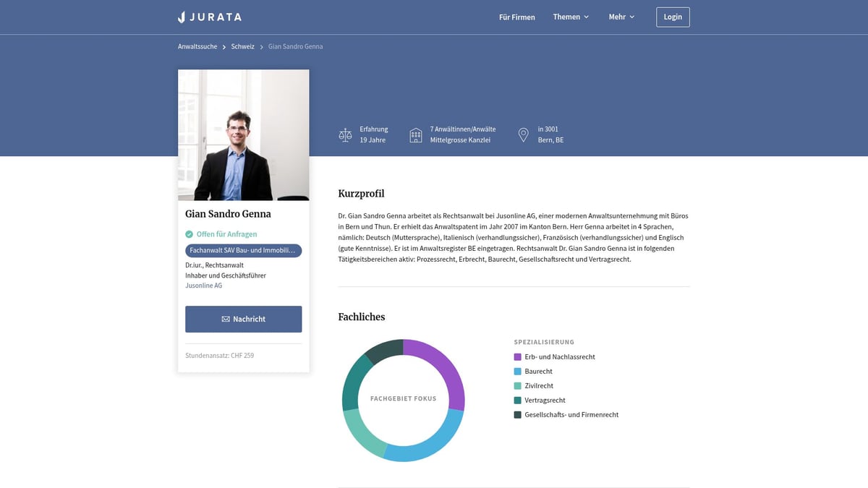Viewport: 868px width, 488px height.
Task: Click the purple Erb- und Nachlassrecht swatch
Action: [x=517, y=357]
